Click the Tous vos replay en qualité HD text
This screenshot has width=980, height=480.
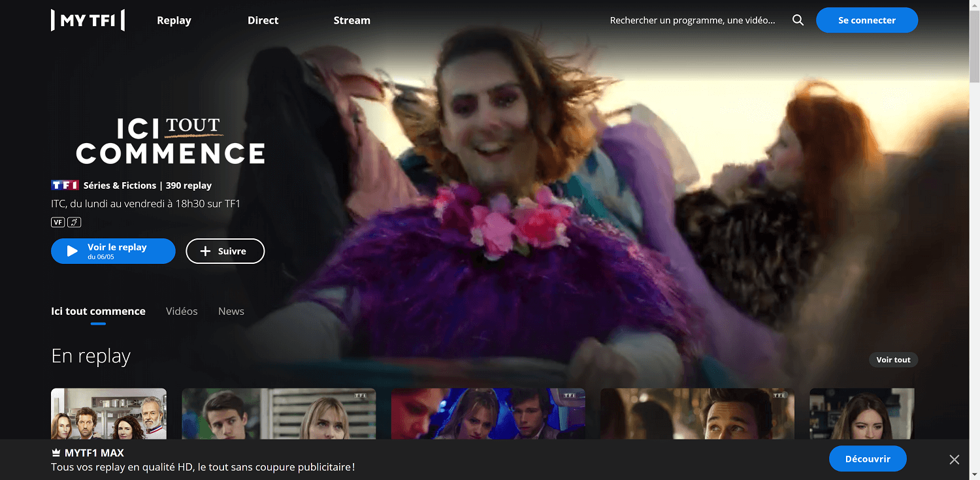(x=203, y=467)
